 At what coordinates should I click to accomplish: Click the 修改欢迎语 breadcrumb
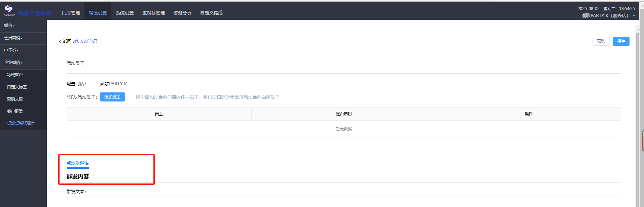pyautogui.click(x=86, y=41)
